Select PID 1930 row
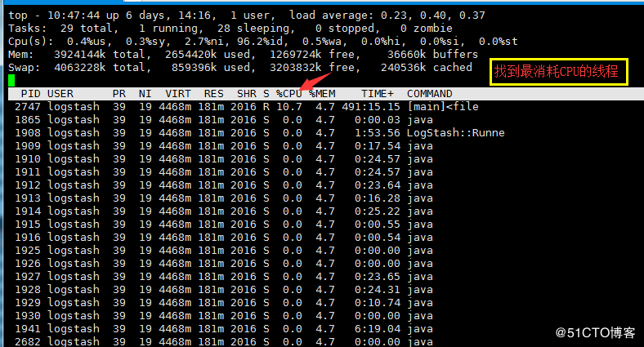Screen dimensions: 644x347 [x=224, y=316]
